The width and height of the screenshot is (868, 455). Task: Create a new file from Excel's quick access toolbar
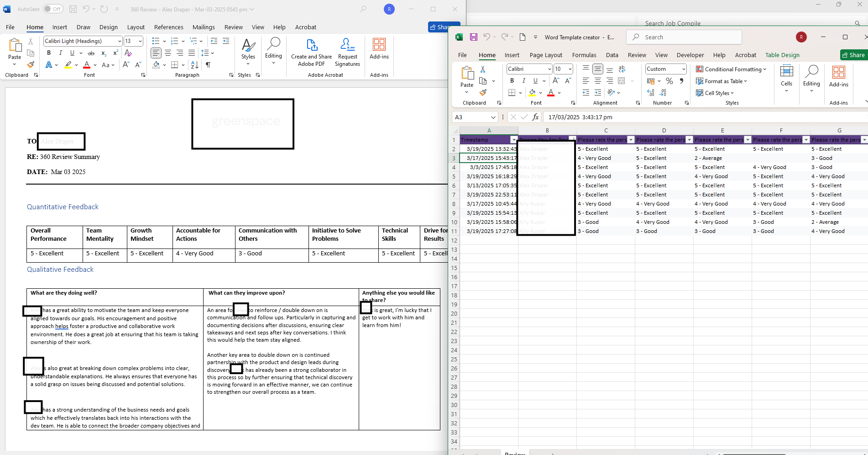click(x=523, y=37)
